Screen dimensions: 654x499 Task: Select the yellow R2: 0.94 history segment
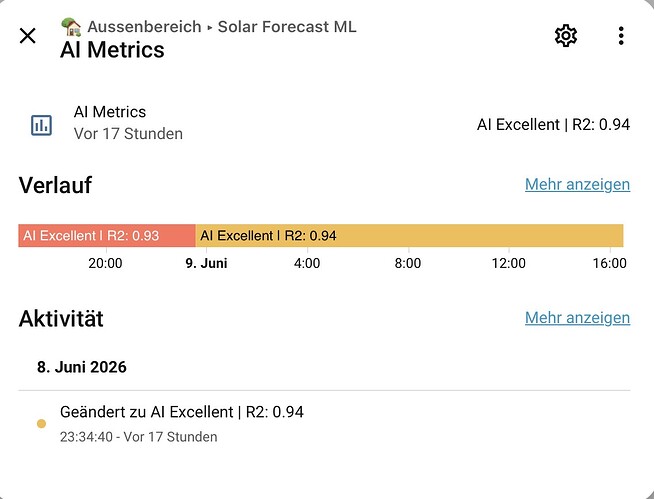pyautogui.click(x=409, y=236)
